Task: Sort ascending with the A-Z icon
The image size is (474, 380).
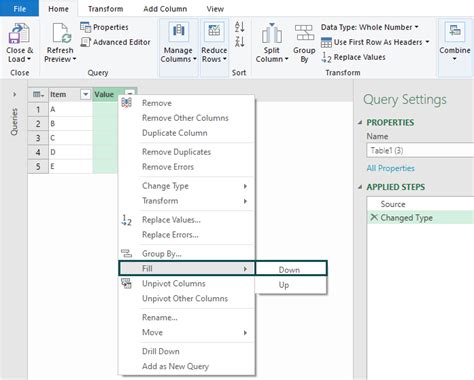Action: tap(240, 27)
